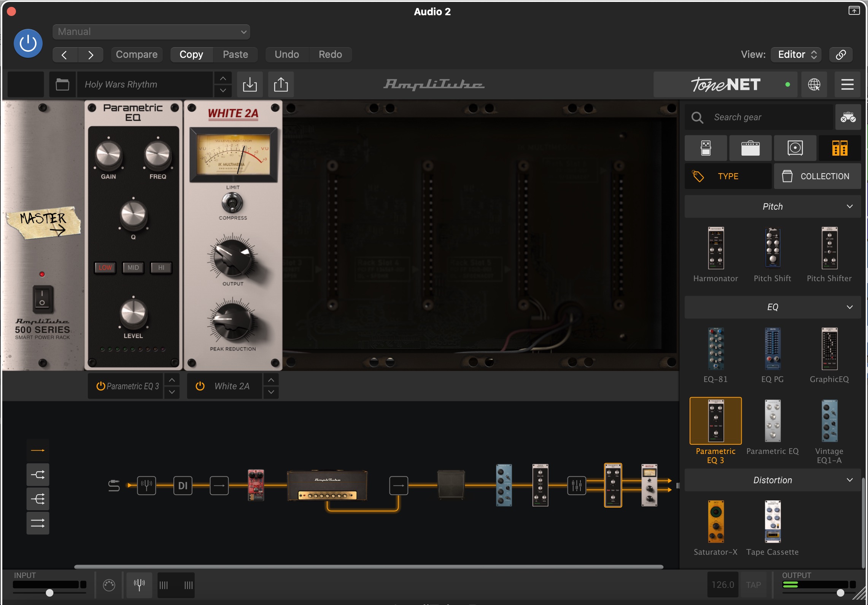Click the down chevron beside White 2A

click(x=271, y=392)
